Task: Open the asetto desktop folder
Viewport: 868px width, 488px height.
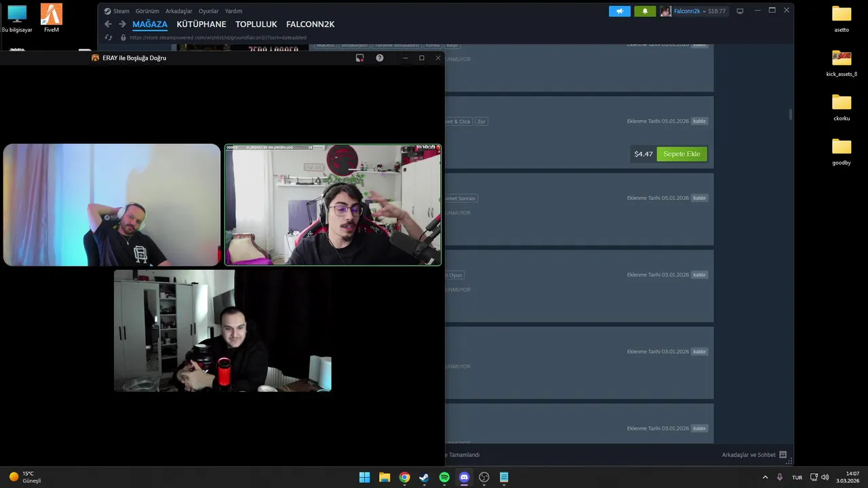Action: (x=842, y=18)
